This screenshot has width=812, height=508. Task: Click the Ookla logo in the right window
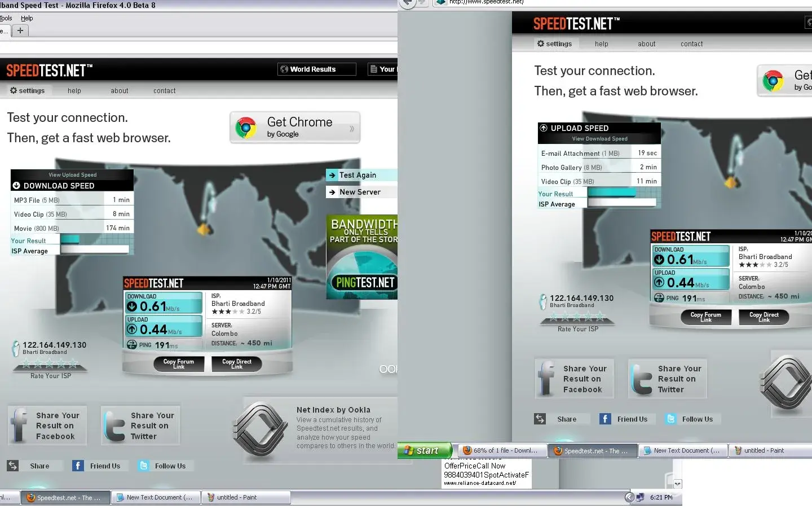[785, 382]
